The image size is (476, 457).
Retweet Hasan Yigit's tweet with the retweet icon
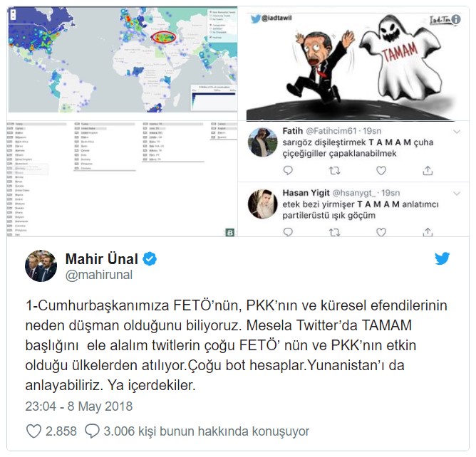tap(334, 232)
